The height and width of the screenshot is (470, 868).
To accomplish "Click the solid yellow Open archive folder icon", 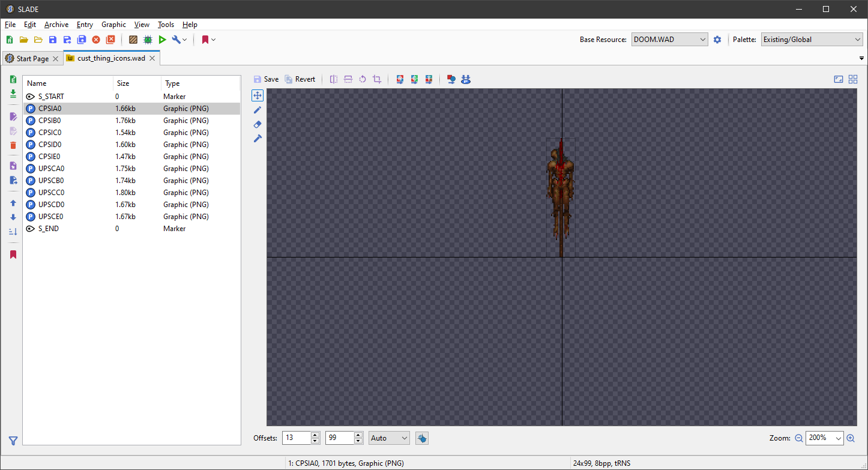I will (24, 40).
